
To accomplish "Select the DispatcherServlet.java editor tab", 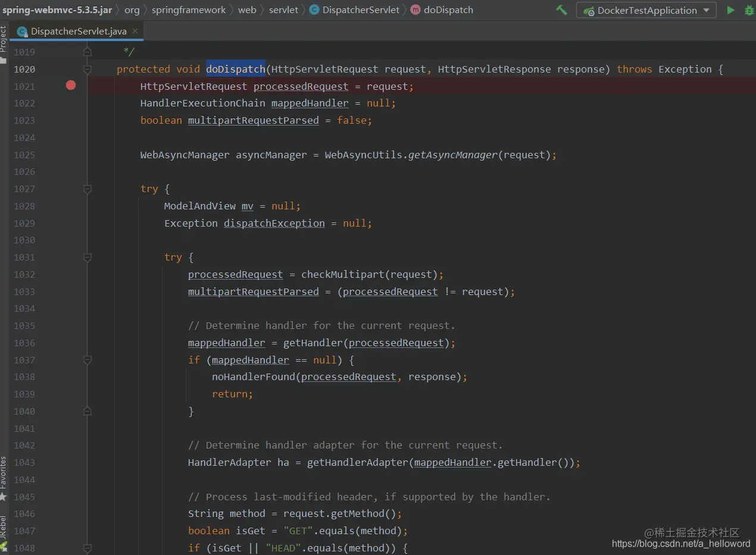I will click(x=72, y=32).
